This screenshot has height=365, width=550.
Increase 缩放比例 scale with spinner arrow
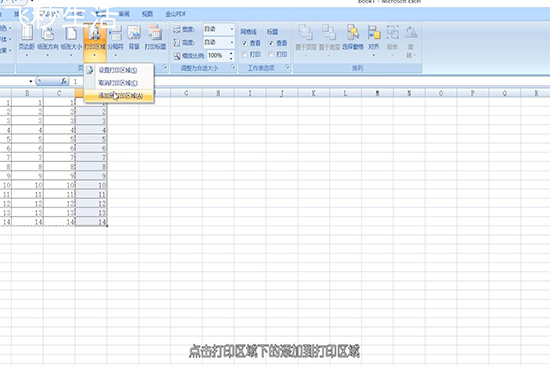[x=231, y=53]
